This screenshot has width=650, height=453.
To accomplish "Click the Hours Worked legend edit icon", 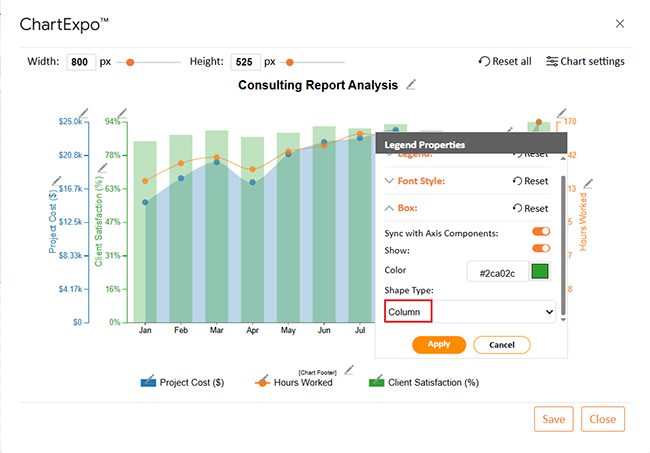I will coord(262,381).
